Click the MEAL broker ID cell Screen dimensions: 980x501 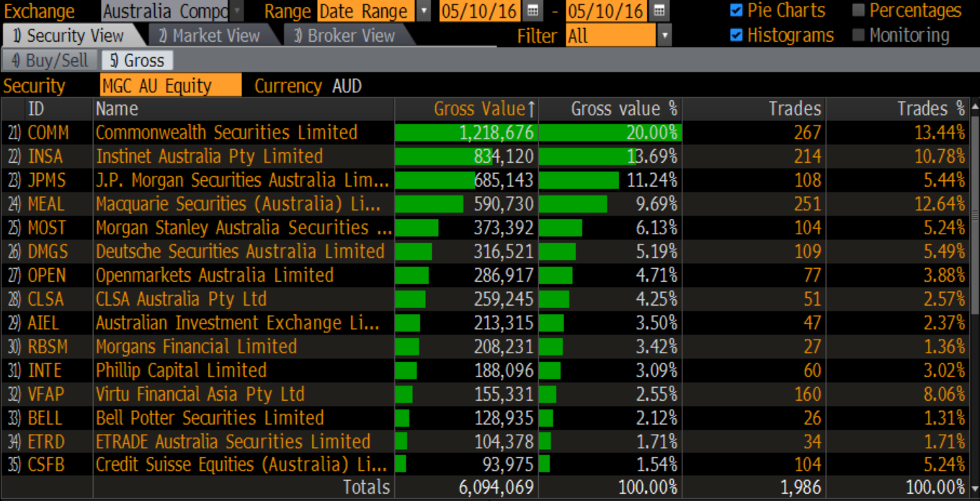[46, 204]
